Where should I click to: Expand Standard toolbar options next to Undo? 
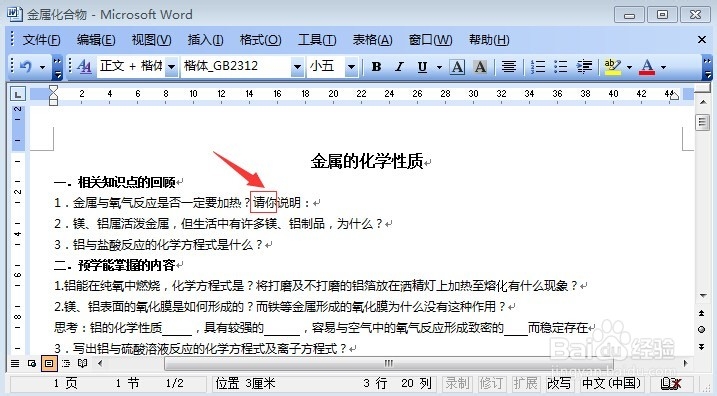[57, 67]
